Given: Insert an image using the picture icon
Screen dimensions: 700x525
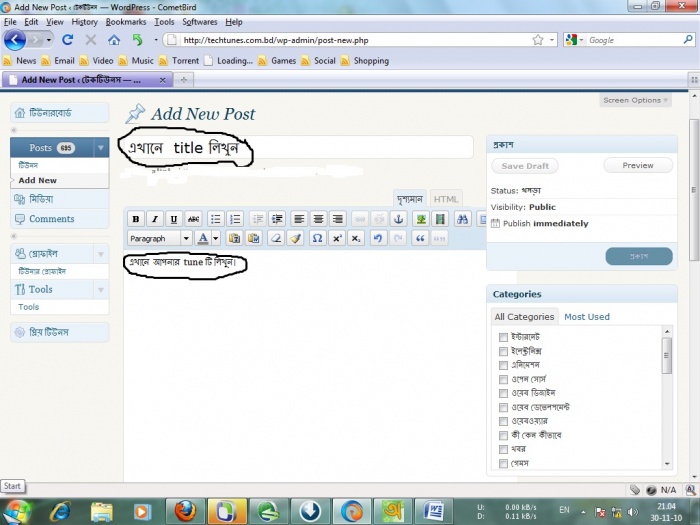Looking at the screenshot, I should [421, 219].
